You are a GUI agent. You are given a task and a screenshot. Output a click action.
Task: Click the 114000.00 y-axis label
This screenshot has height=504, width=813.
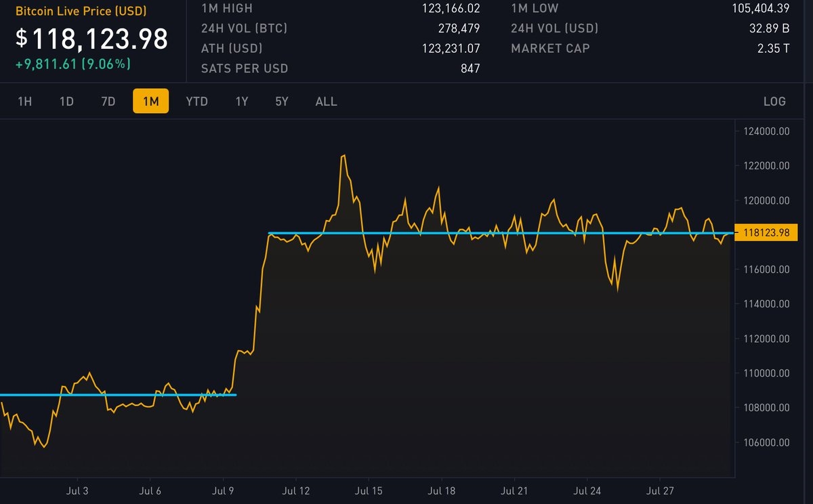click(x=766, y=304)
